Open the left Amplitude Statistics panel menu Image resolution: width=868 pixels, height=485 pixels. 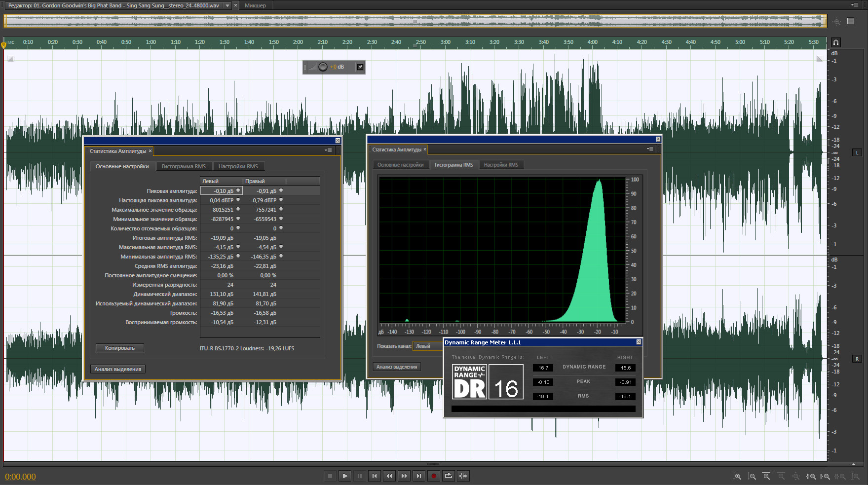[329, 150]
